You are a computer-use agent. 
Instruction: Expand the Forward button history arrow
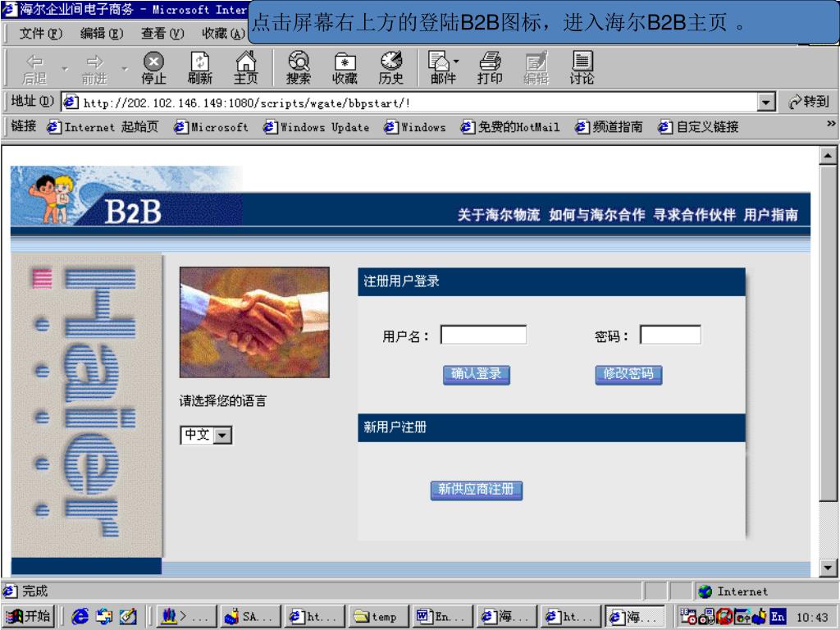125,69
